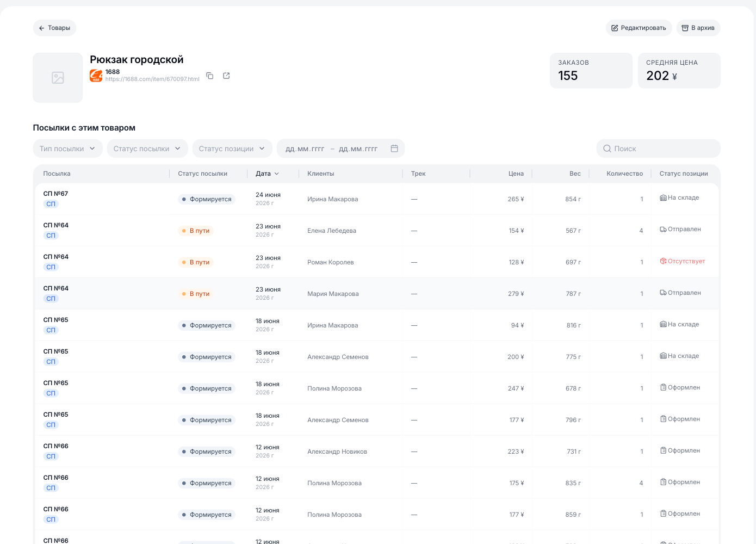Image resolution: width=756 pixels, height=544 pixels.
Task: Click the Отсутствует icon in Роман Королев row
Action: click(663, 261)
